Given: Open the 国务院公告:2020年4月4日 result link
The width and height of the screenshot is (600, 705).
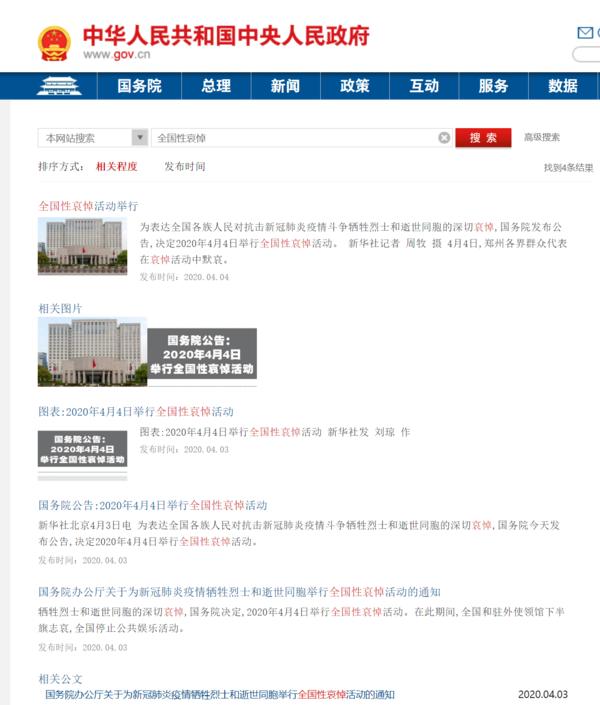Looking at the screenshot, I should point(152,505).
